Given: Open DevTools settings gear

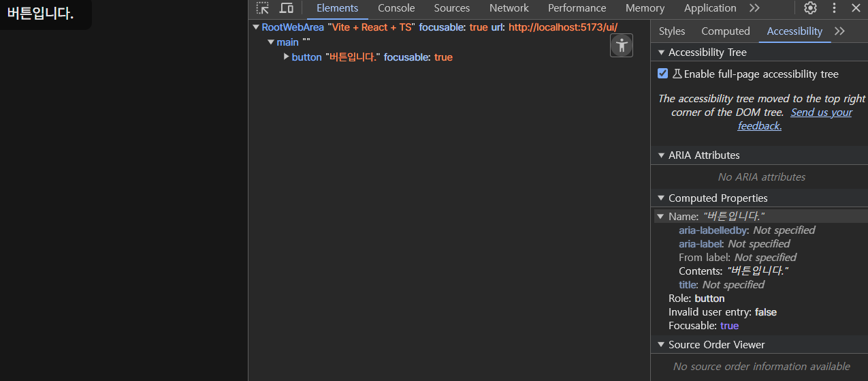Looking at the screenshot, I should point(810,8).
